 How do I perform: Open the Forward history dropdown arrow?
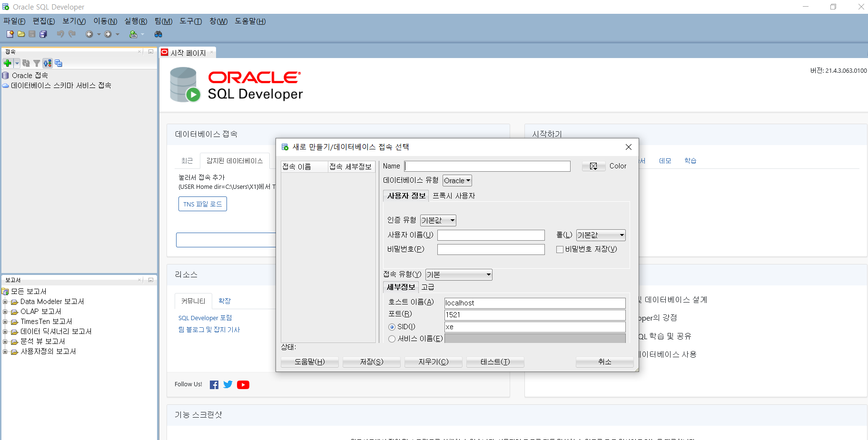118,34
